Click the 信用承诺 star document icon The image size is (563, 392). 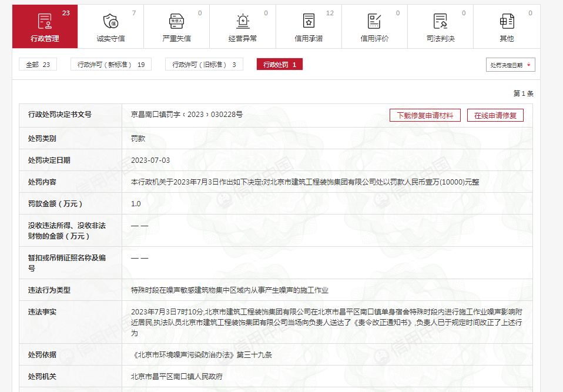click(x=309, y=21)
